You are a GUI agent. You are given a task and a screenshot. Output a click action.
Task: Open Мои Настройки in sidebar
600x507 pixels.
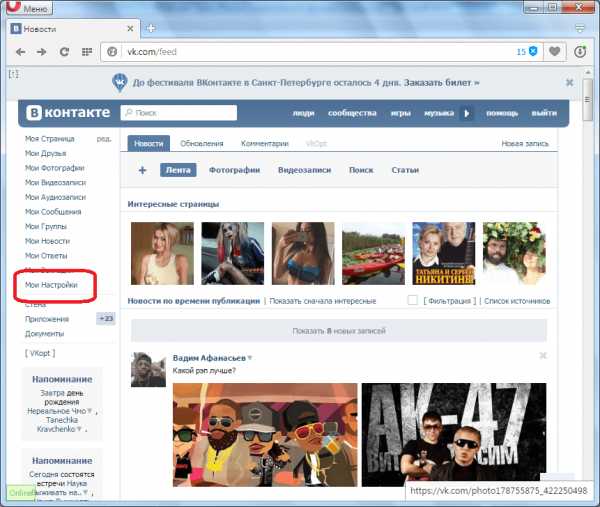point(51,285)
